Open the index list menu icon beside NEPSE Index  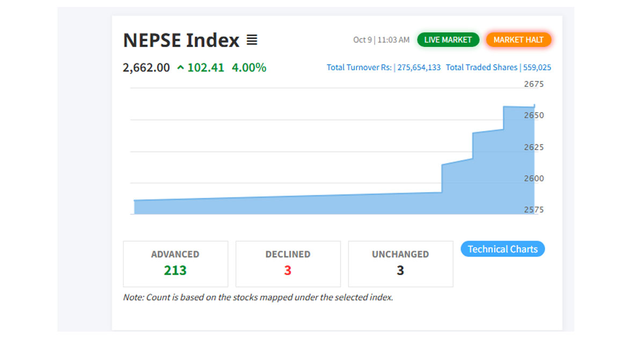[252, 40]
